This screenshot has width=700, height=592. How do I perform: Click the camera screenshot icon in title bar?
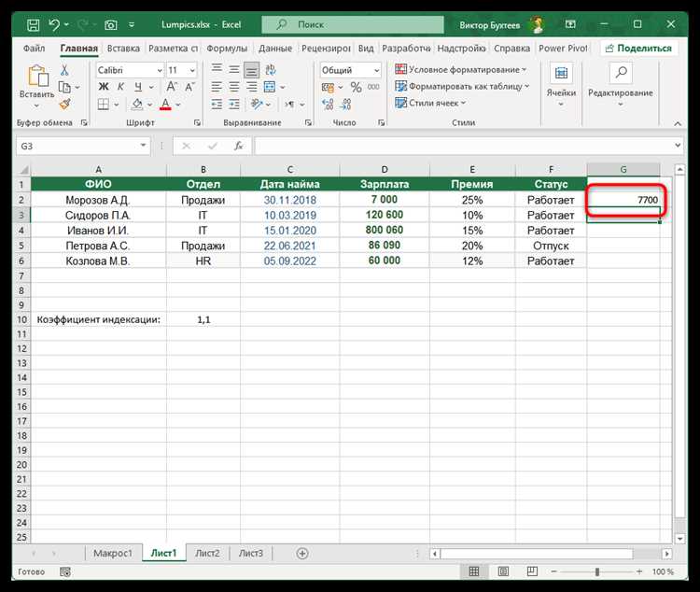click(x=110, y=24)
